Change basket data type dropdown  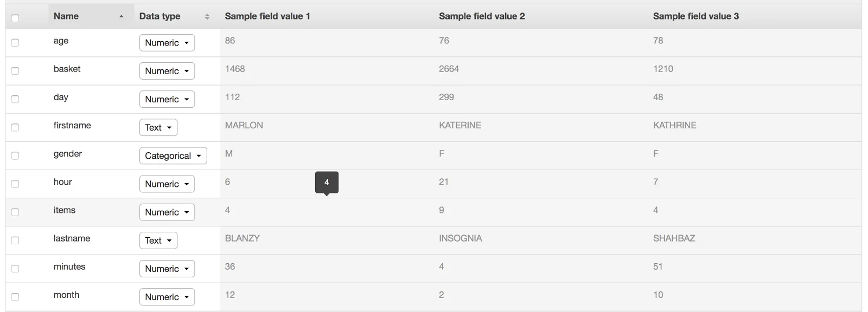coord(167,71)
